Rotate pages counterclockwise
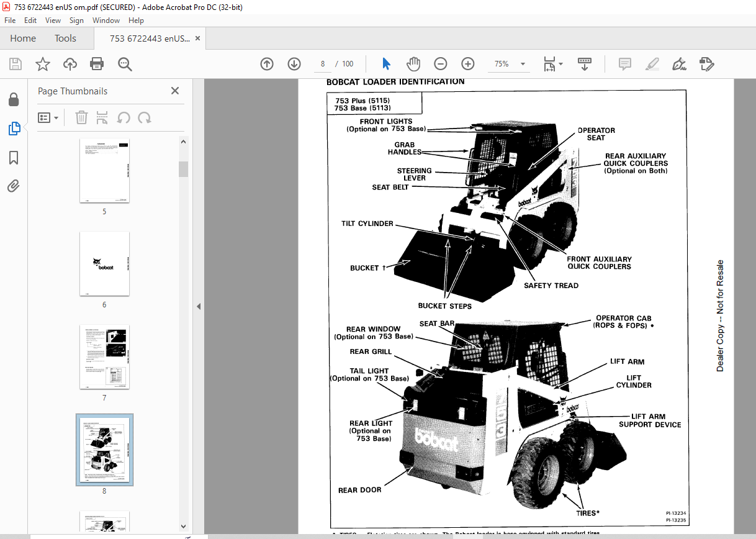Image resolution: width=756 pixels, height=539 pixels. click(x=124, y=117)
